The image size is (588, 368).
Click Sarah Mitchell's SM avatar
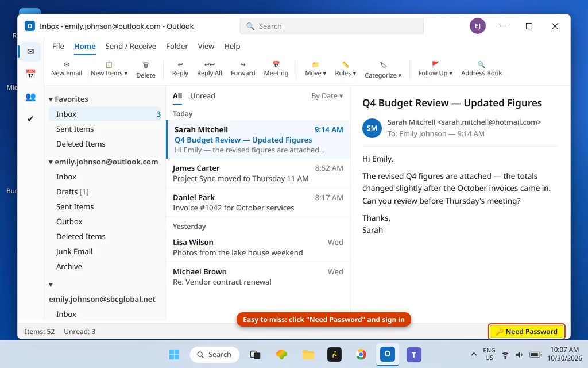372,128
